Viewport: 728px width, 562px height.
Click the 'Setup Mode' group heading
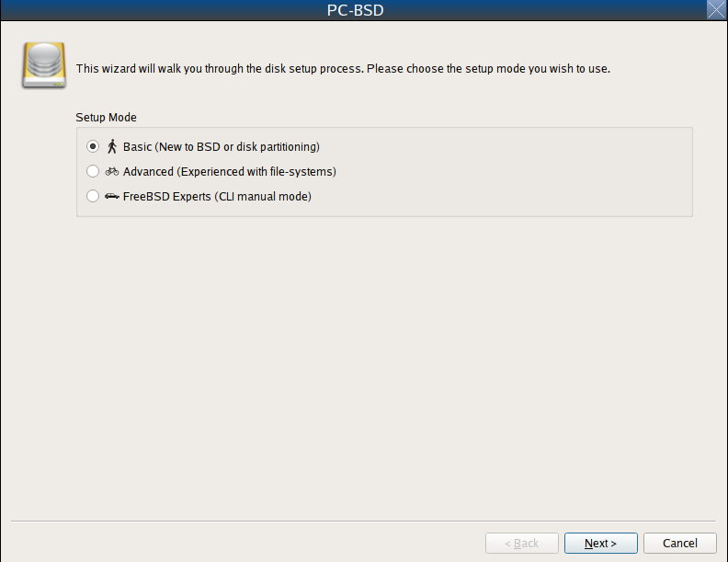click(x=106, y=117)
